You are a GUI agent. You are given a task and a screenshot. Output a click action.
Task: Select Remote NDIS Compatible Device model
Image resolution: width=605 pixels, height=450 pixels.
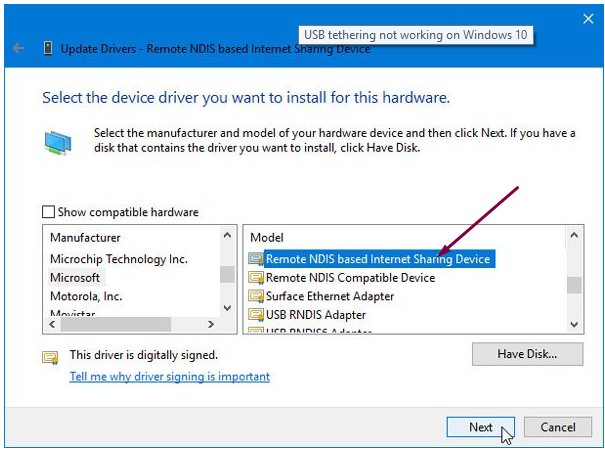(x=350, y=277)
